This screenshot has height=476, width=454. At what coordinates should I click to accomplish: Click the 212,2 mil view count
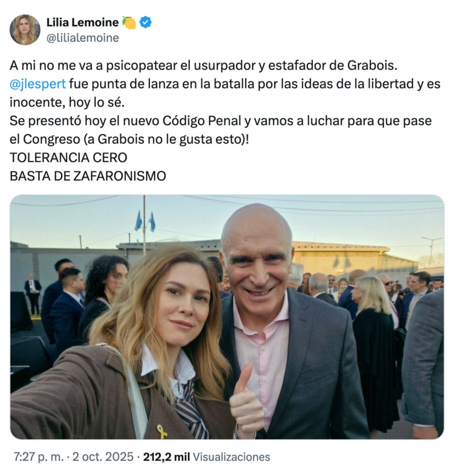point(166,457)
